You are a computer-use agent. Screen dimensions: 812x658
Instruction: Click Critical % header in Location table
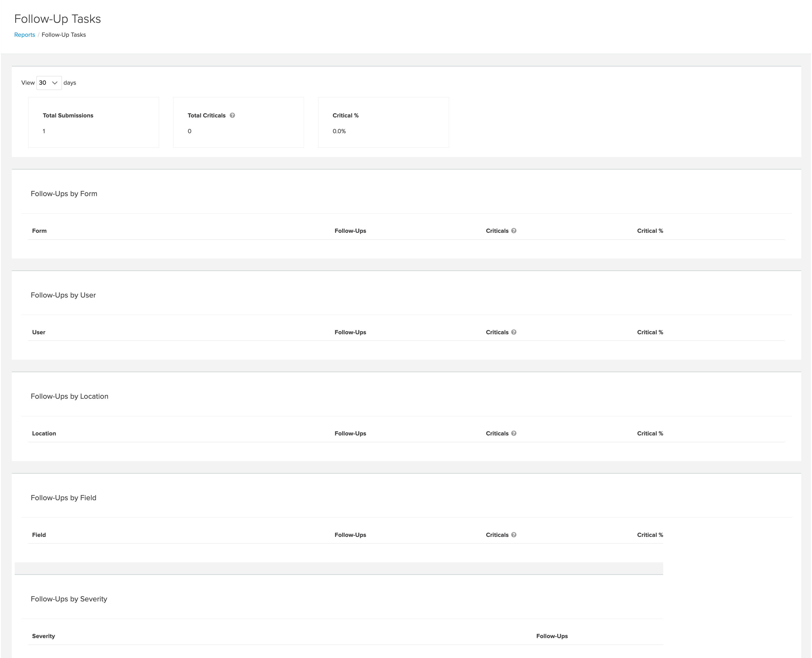tap(650, 434)
